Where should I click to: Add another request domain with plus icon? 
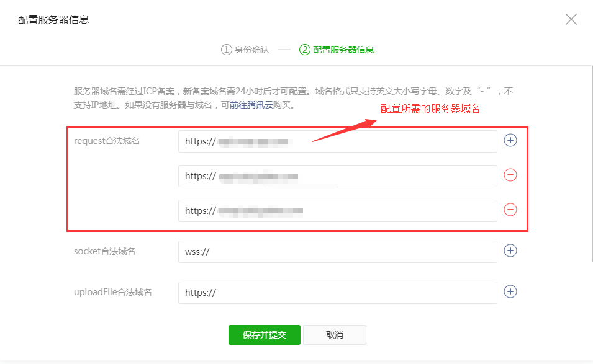tap(510, 141)
